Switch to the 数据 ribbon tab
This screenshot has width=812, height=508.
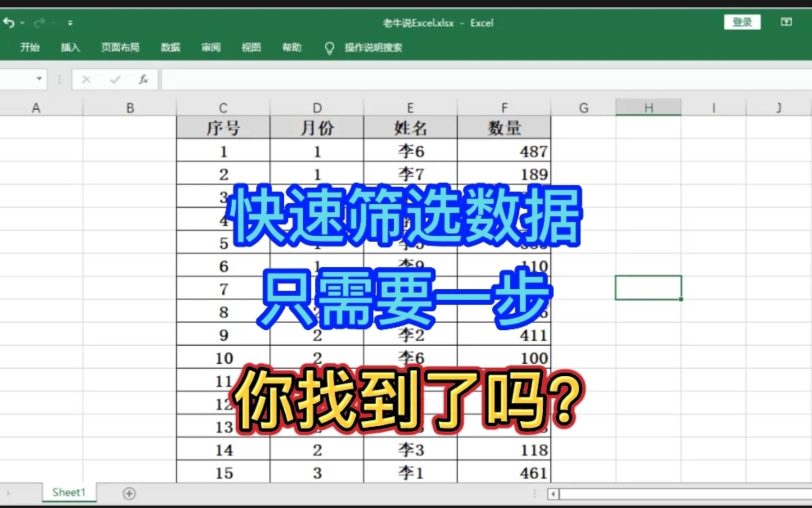pyautogui.click(x=170, y=48)
